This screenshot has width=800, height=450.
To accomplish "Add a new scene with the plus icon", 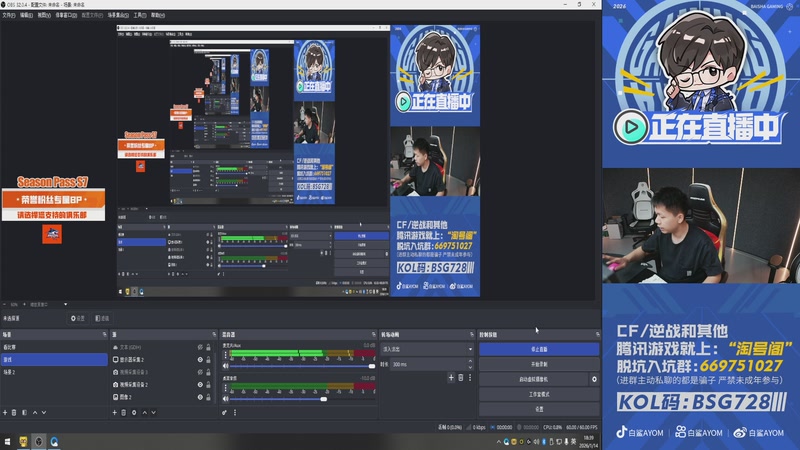I will coord(5,412).
